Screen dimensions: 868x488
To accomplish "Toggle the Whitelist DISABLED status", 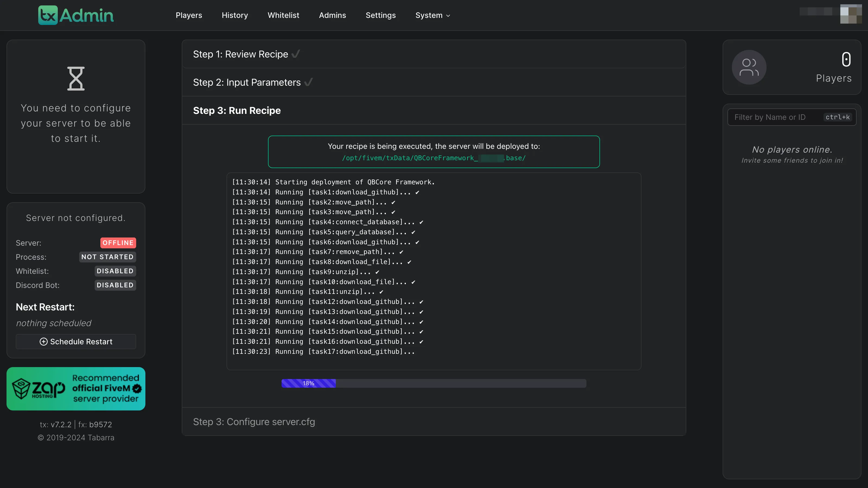I will coord(114,271).
